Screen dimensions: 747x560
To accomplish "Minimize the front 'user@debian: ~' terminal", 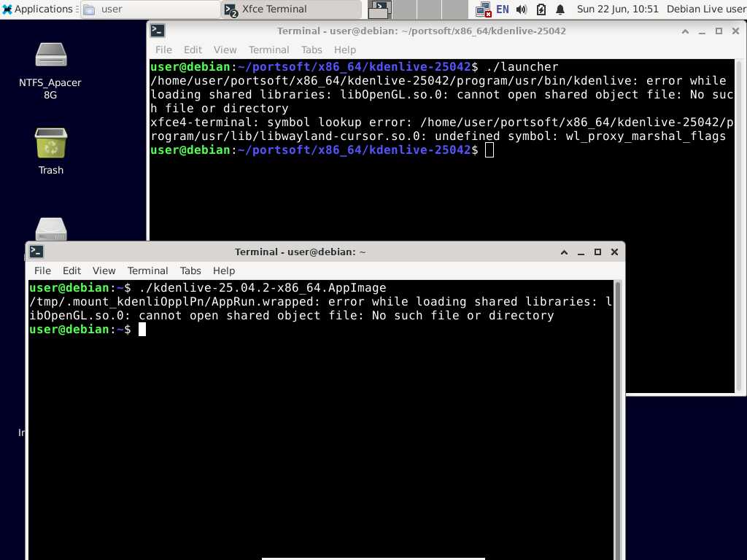I will coord(581,252).
